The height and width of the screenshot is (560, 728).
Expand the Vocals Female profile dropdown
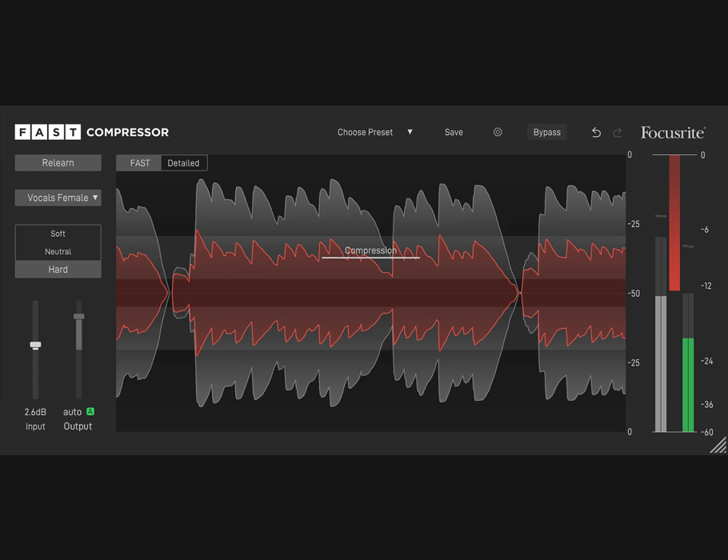58,198
